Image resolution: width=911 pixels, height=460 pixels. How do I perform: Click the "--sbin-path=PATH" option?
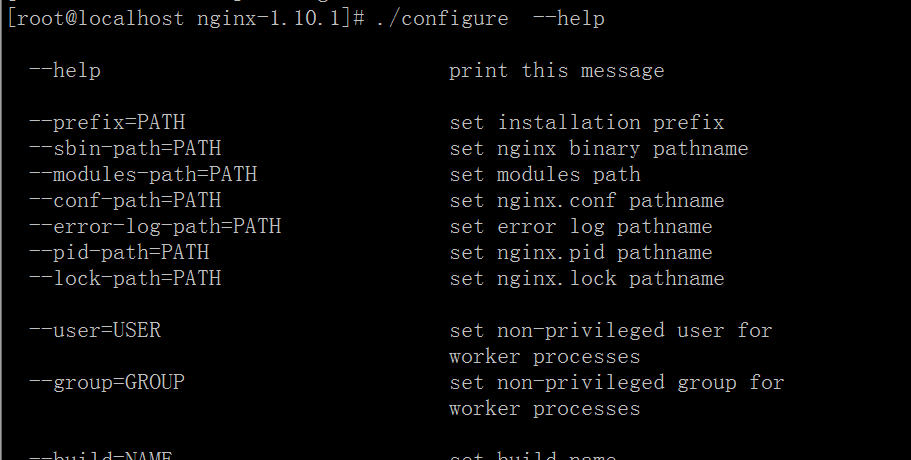125,149
